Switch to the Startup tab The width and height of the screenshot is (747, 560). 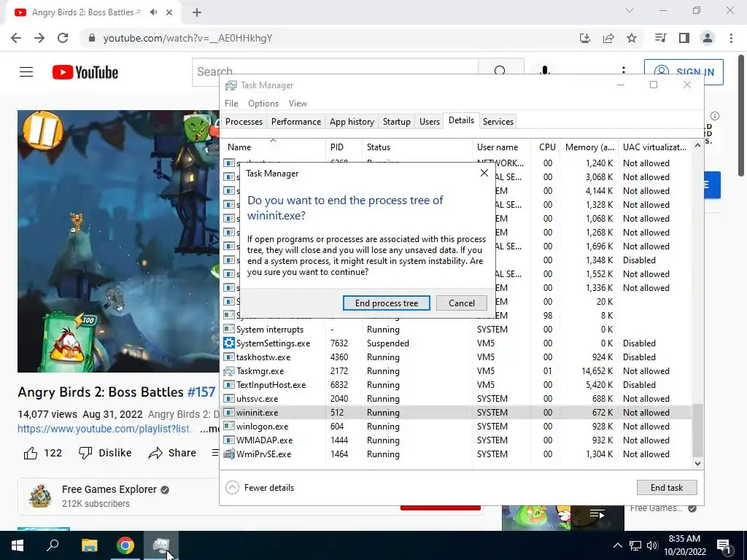[x=396, y=122]
